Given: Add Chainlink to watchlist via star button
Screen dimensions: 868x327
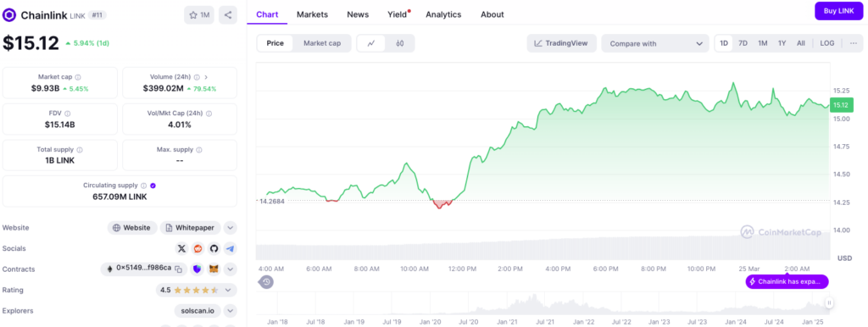Looking at the screenshot, I should 198,15.
